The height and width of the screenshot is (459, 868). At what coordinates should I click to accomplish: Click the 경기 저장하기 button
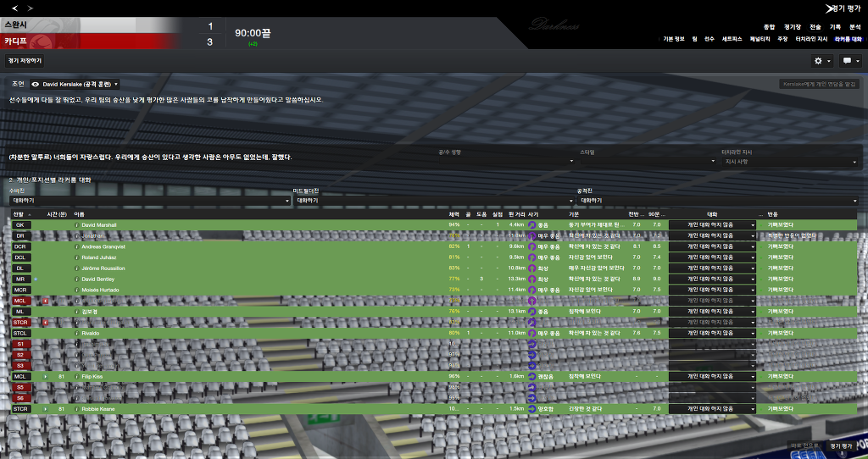tap(25, 61)
